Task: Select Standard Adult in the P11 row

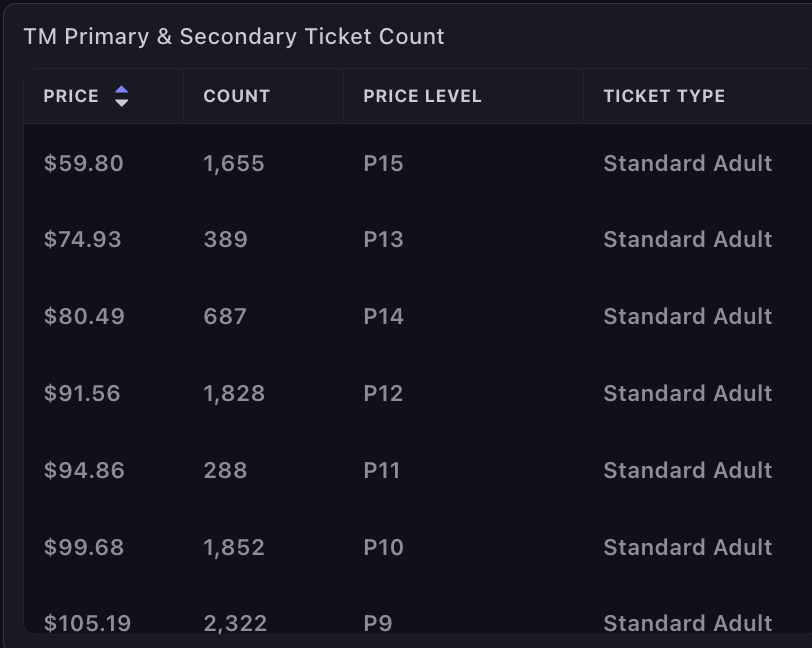Action: 688,471
